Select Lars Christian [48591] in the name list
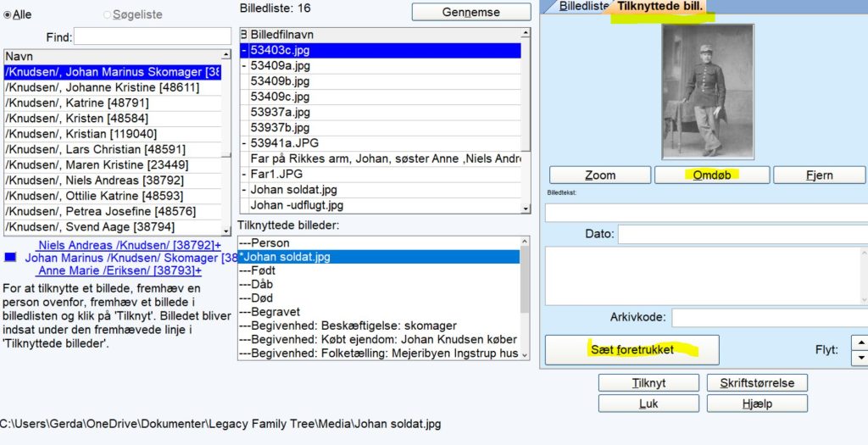 [x=113, y=149]
